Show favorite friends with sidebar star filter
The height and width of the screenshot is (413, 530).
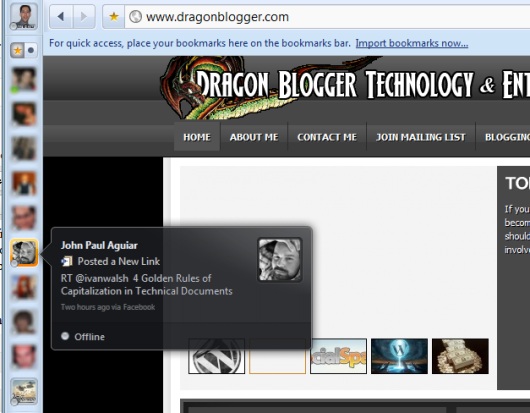click(17, 50)
